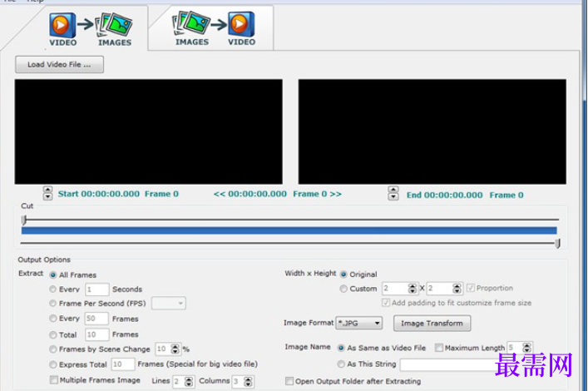
Task: Open the FPS dropdown list
Action: pos(168,303)
